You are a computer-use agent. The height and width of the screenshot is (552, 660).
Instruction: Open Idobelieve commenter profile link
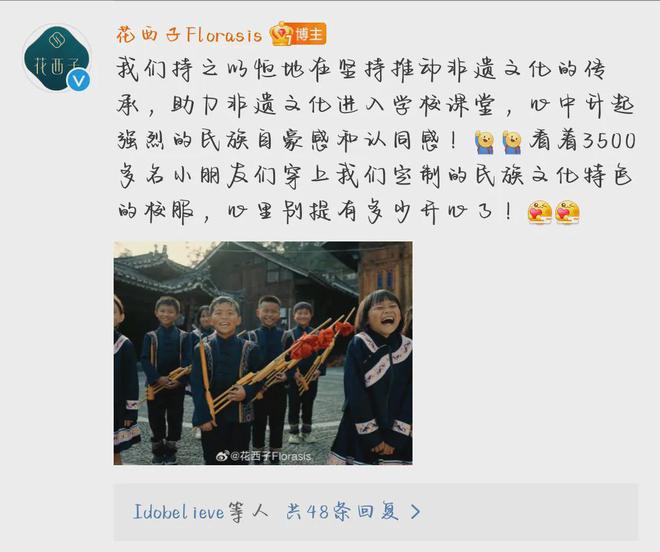point(178,512)
